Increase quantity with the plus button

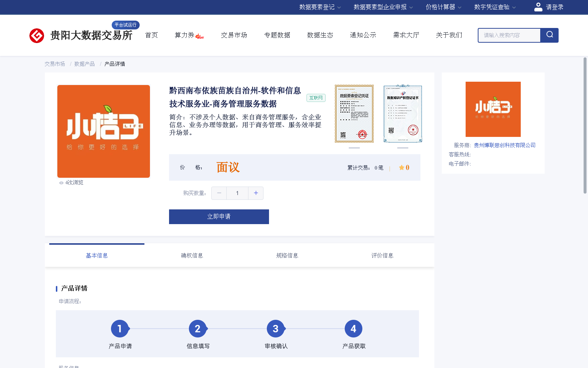pyautogui.click(x=256, y=193)
